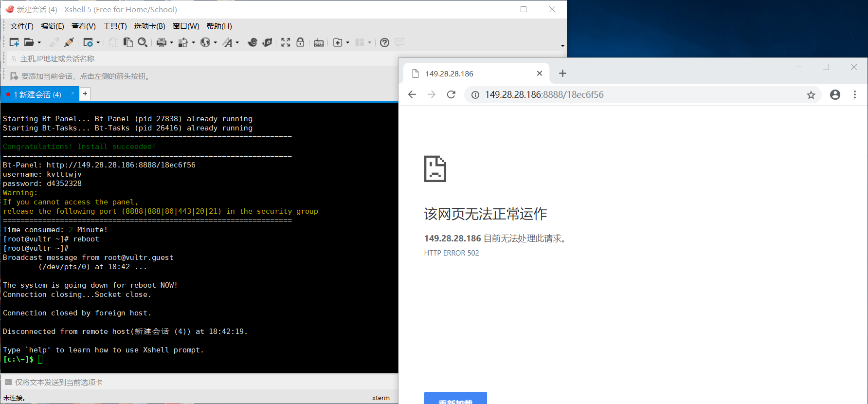
Task: Click the Font letter A icon
Action: [x=227, y=42]
